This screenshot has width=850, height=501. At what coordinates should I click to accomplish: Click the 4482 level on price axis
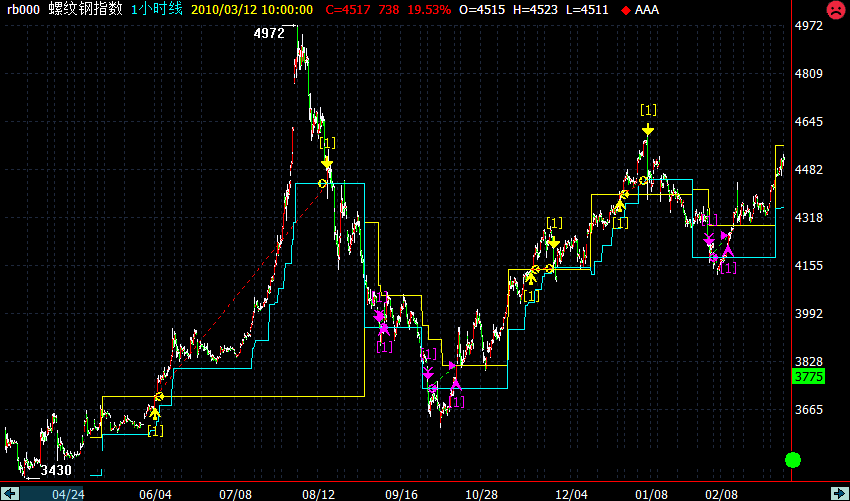click(x=809, y=170)
